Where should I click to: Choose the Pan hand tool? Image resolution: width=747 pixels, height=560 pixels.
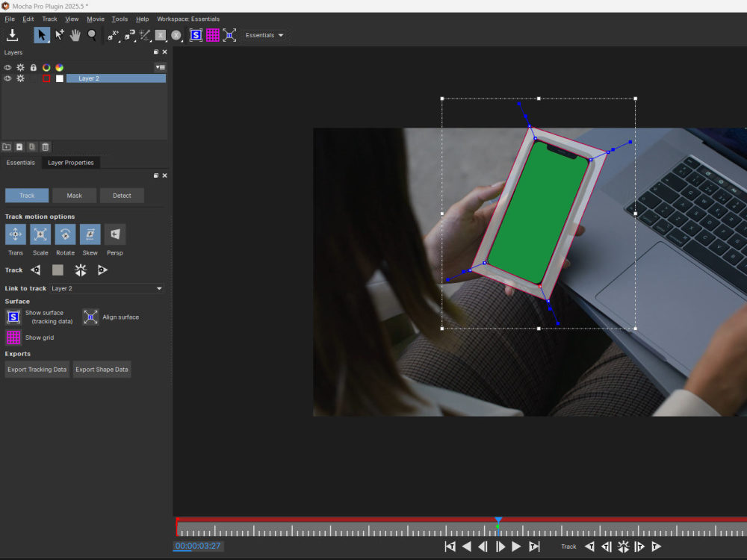(x=75, y=35)
